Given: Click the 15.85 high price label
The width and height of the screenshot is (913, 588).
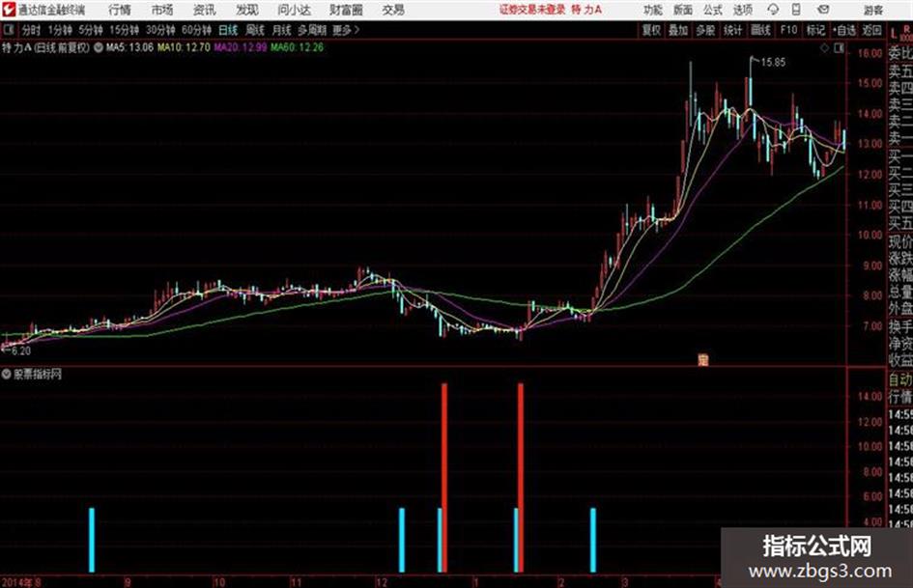Looking at the screenshot, I should point(773,63).
